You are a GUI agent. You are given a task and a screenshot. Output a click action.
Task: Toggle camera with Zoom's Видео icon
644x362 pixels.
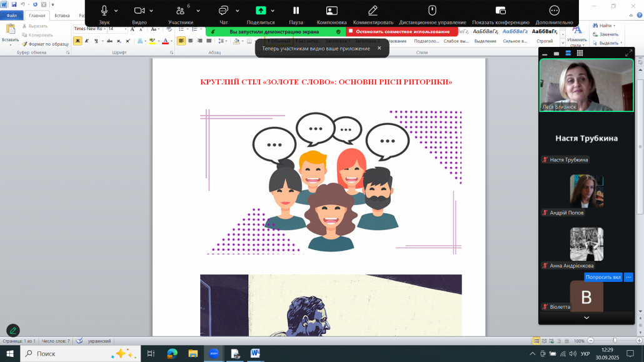139,10
